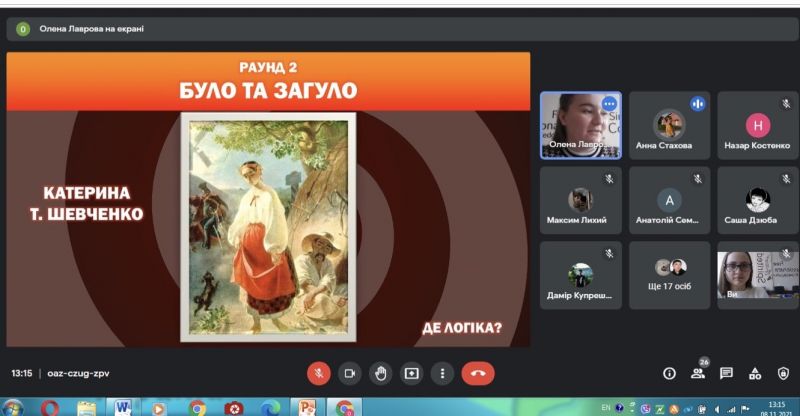Switch to the active Chrome window in taskbar
The width and height of the screenshot is (800, 416).
point(344,408)
